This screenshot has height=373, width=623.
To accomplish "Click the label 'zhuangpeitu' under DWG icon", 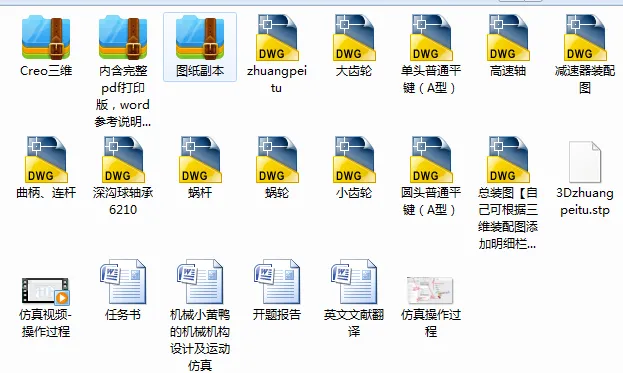I will coord(277,79).
